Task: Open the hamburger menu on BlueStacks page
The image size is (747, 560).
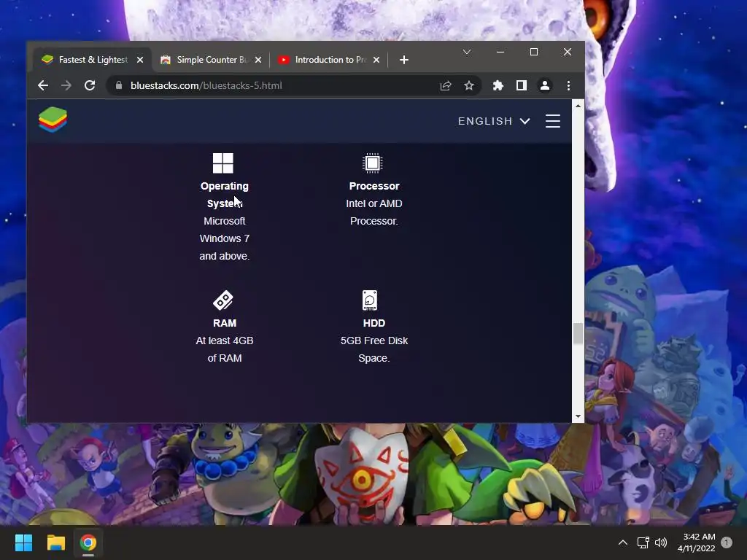Action: point(553,121)
